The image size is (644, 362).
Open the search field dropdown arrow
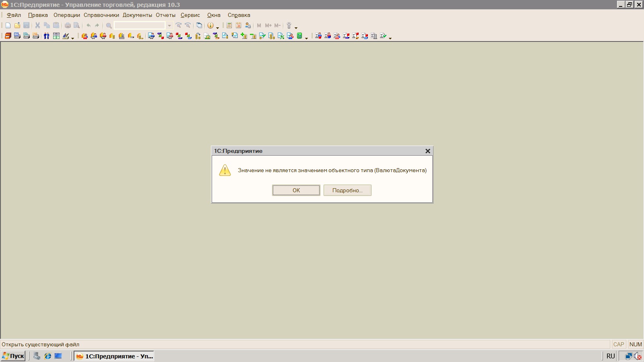169,25
